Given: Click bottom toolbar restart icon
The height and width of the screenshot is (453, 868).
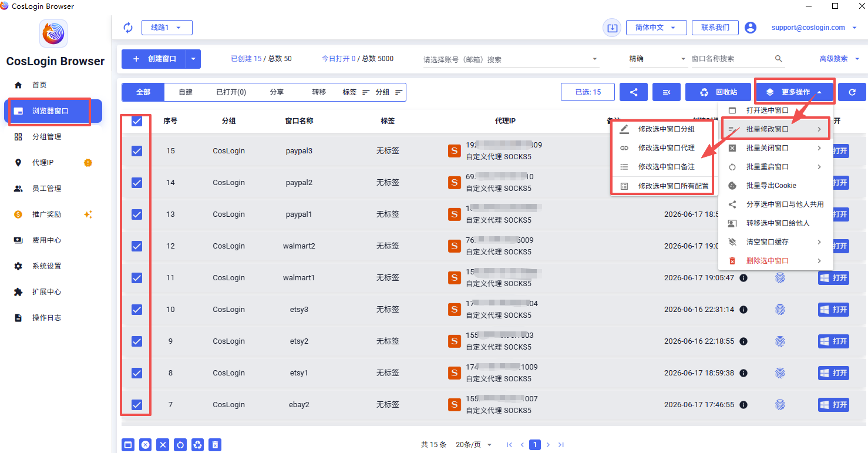Looking at the screenshot, I should 180,445.
